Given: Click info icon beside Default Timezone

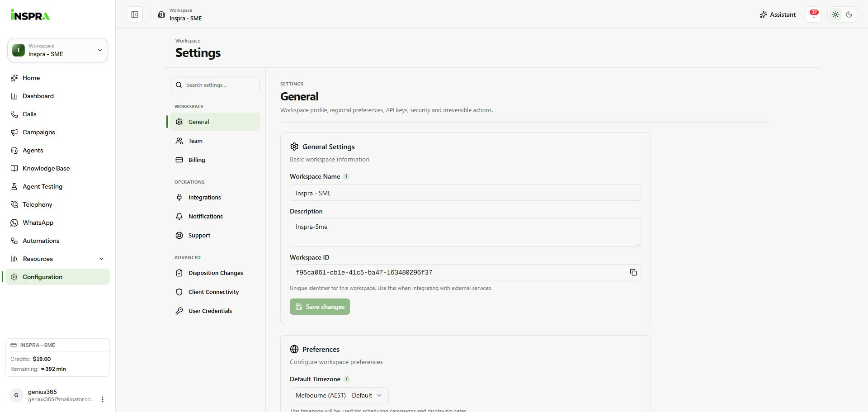Looking at the screenshot, I should (347, 379).
